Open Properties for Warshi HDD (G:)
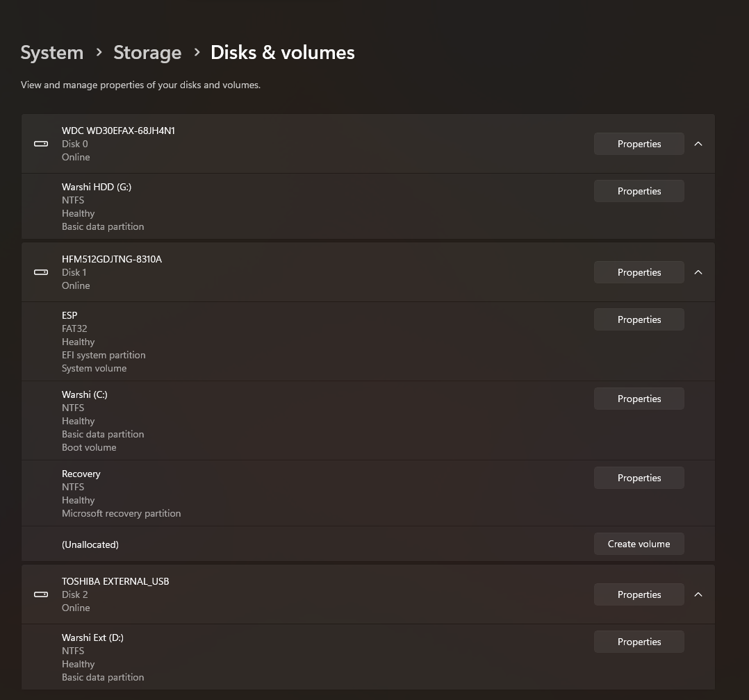This screenshot has height=700, width=749. [639, 191]
